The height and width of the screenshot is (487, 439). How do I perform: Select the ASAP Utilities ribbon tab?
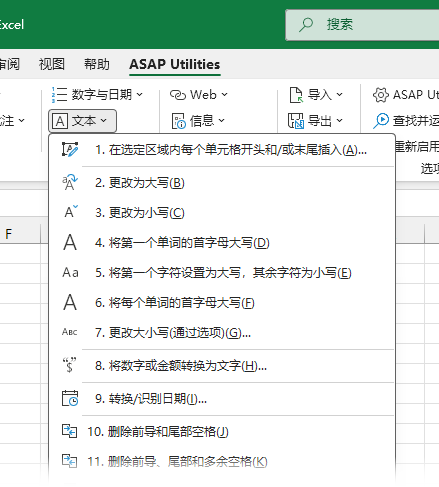[175, 64]
